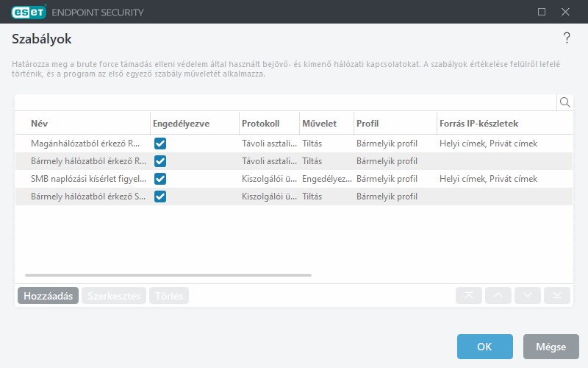Disable the SMB naplózási kísérlet rule
The height and width of the screenshot is (368, 588).
tap(160, 179)
